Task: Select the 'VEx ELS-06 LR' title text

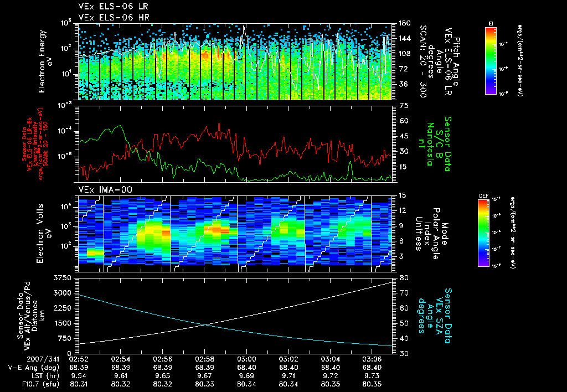Action: point(113,7)
